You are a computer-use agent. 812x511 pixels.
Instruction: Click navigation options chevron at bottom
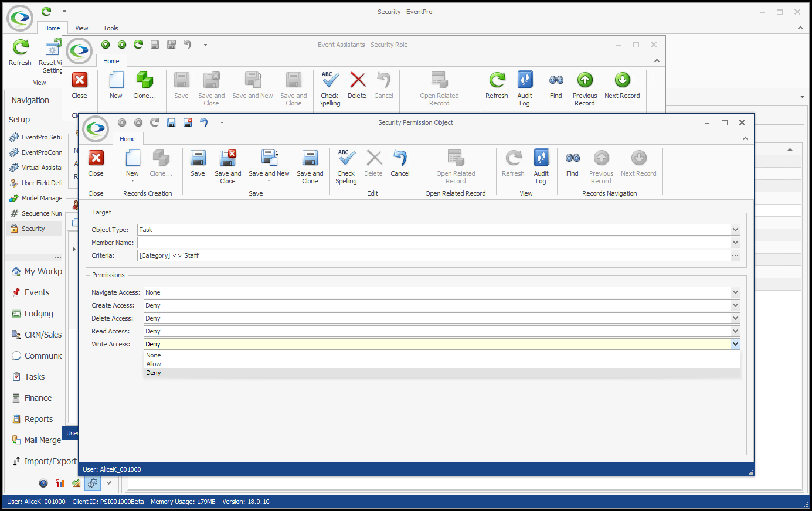pos(108,483)
